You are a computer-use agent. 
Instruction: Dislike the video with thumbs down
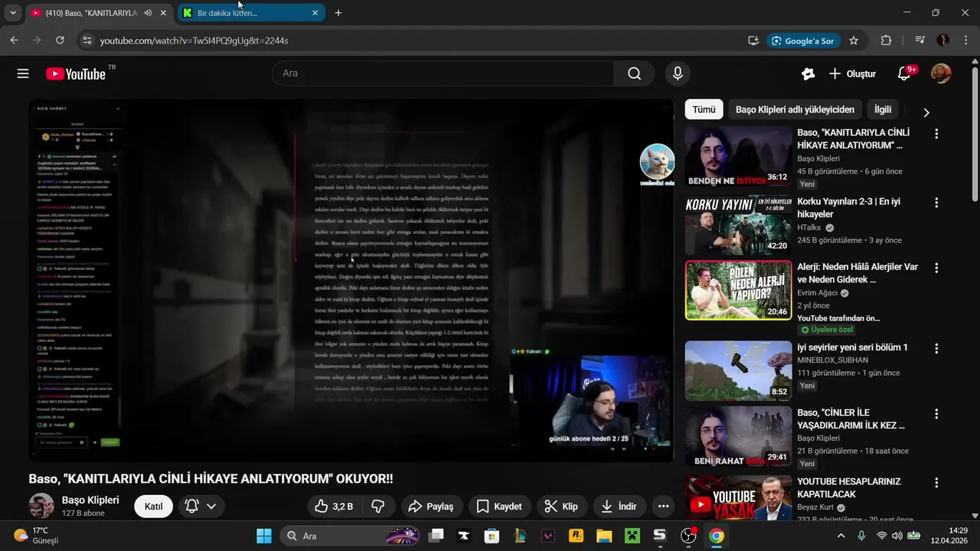point(377,507)
